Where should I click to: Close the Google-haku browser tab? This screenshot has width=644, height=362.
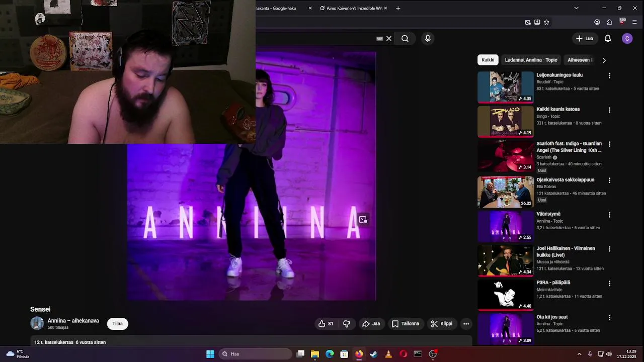(310, 8)
